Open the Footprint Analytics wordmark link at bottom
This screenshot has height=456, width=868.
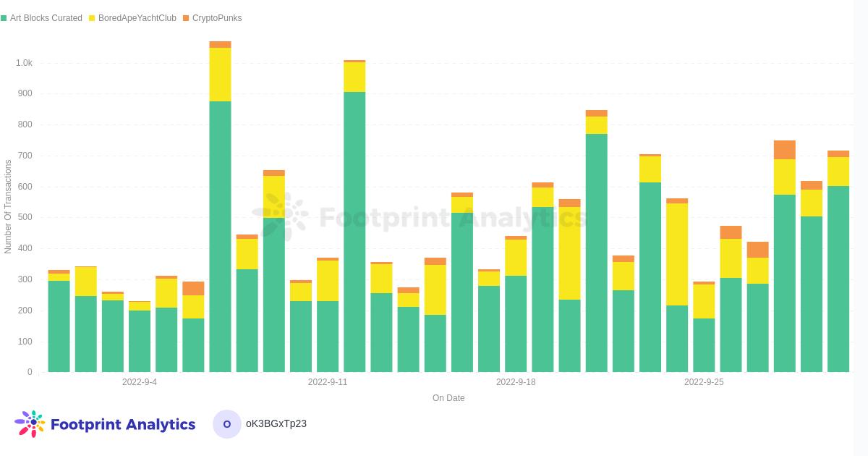coord(123,424)
